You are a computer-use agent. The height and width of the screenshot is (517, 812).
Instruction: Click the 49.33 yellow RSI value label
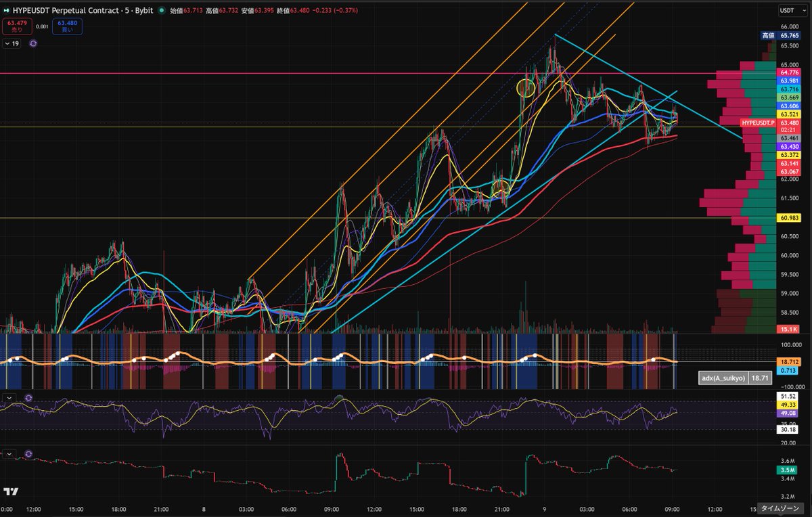(788, 404)
